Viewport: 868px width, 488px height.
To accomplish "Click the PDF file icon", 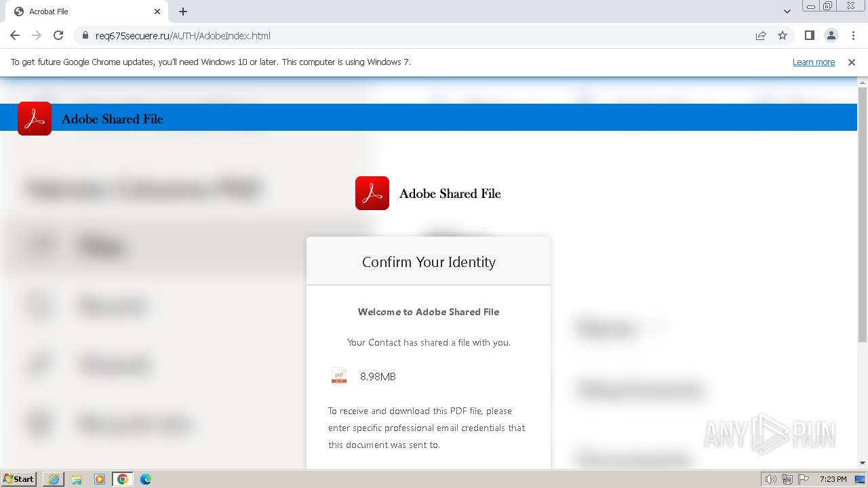I will [339, 376].
